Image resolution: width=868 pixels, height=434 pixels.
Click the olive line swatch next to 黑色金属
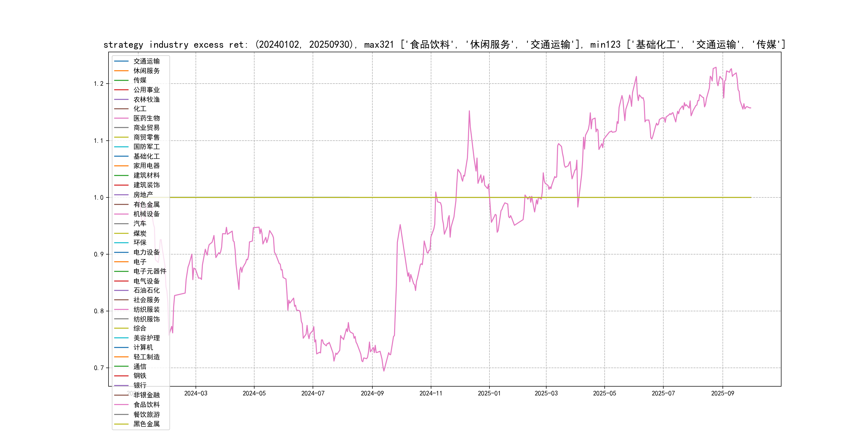click(121, 424)
